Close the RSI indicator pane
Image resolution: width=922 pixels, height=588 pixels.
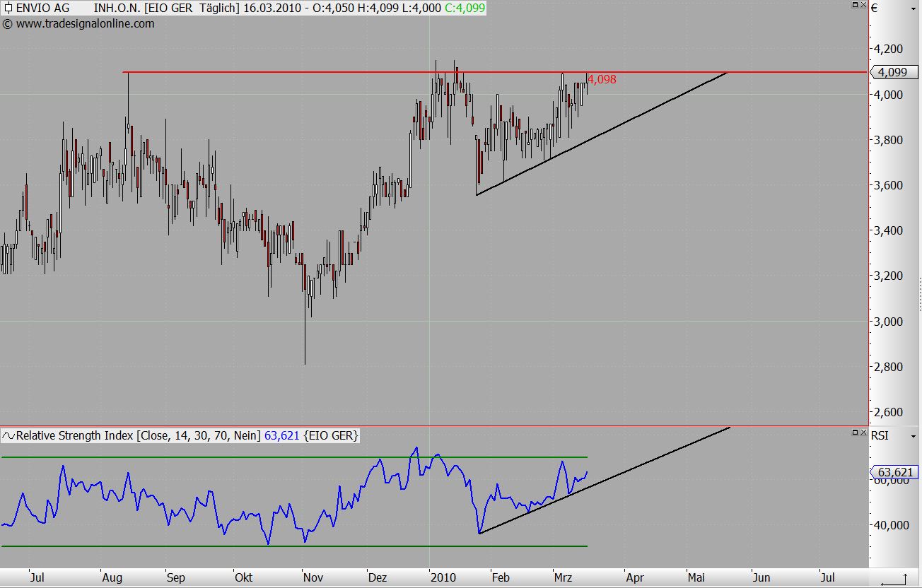863,431
